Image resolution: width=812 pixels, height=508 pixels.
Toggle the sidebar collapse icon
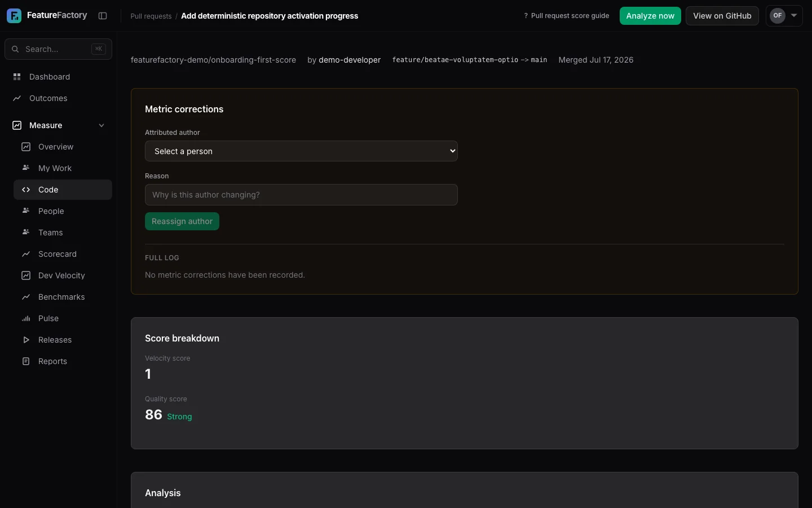pyautogui.click(x=103, y=16)
